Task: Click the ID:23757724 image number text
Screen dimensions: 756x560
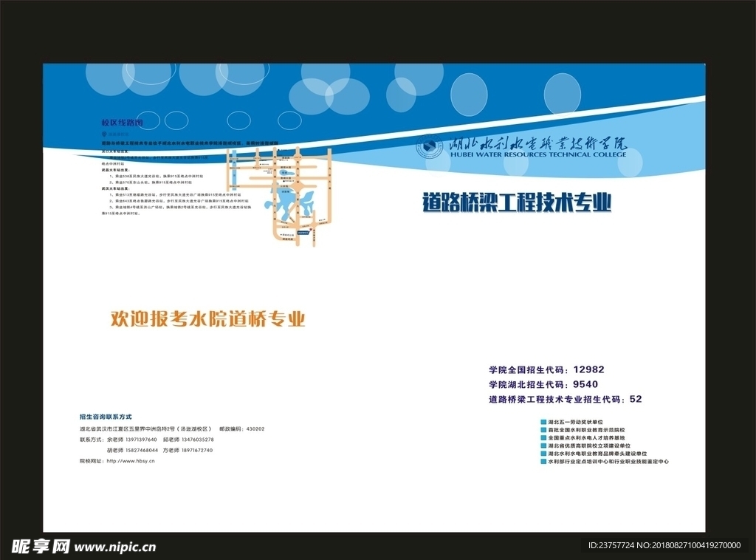Action: click(x=611, y=545)
